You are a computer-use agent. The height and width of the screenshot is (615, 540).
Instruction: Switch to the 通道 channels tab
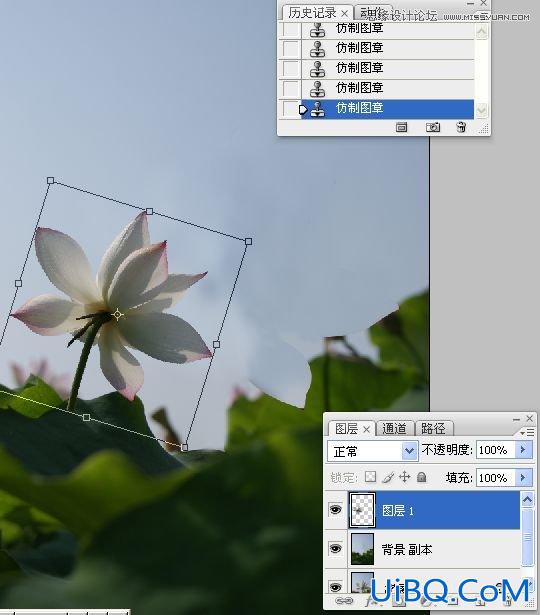click(x=394, y=428)
